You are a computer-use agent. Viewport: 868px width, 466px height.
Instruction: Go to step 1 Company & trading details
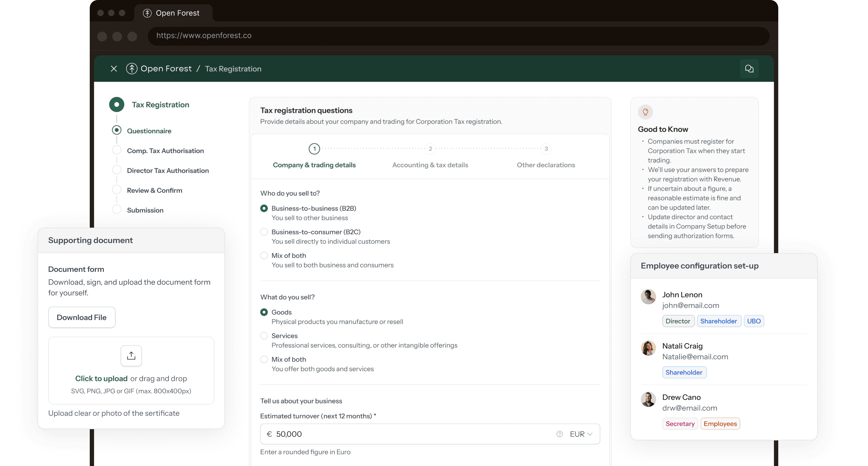tap(314, 156)
